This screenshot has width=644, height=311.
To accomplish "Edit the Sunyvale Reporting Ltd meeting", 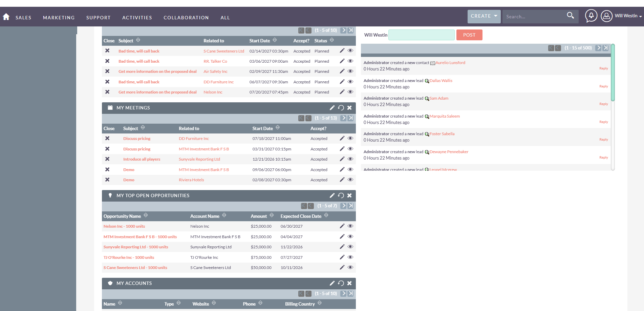I will tap(342, 159).
